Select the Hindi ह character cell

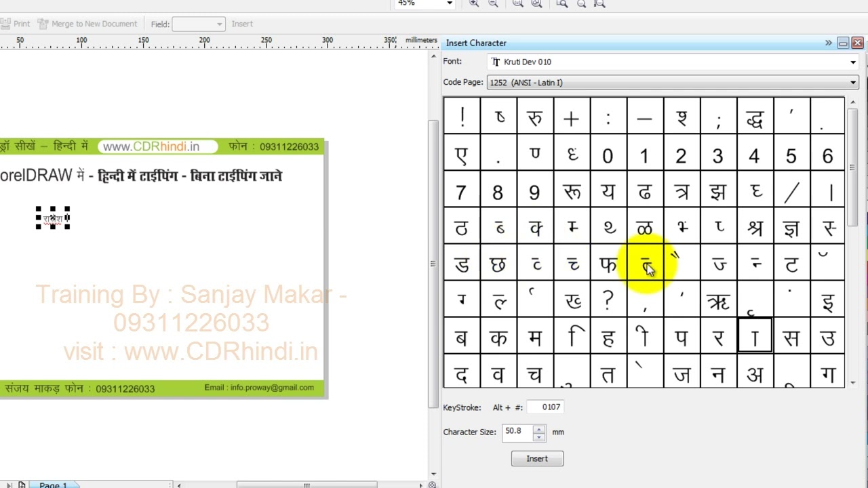click(x=608, y=336)
